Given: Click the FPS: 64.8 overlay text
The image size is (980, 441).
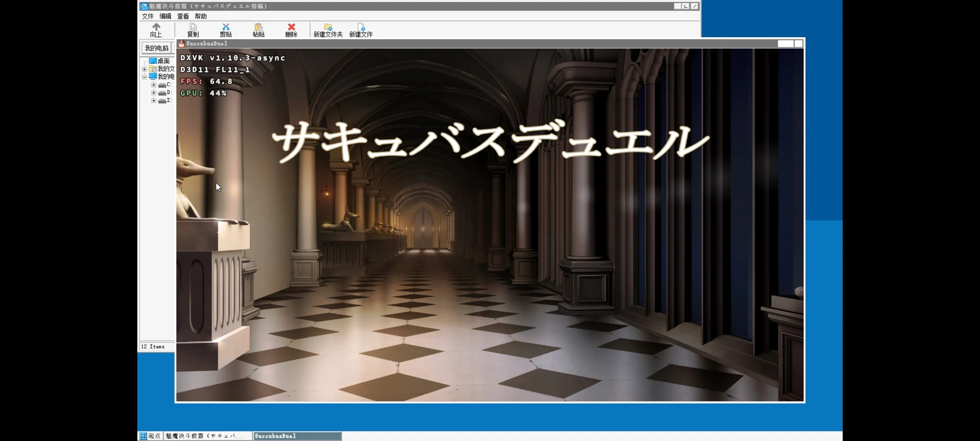Looking at the screenshot, I should pos(206,81).
